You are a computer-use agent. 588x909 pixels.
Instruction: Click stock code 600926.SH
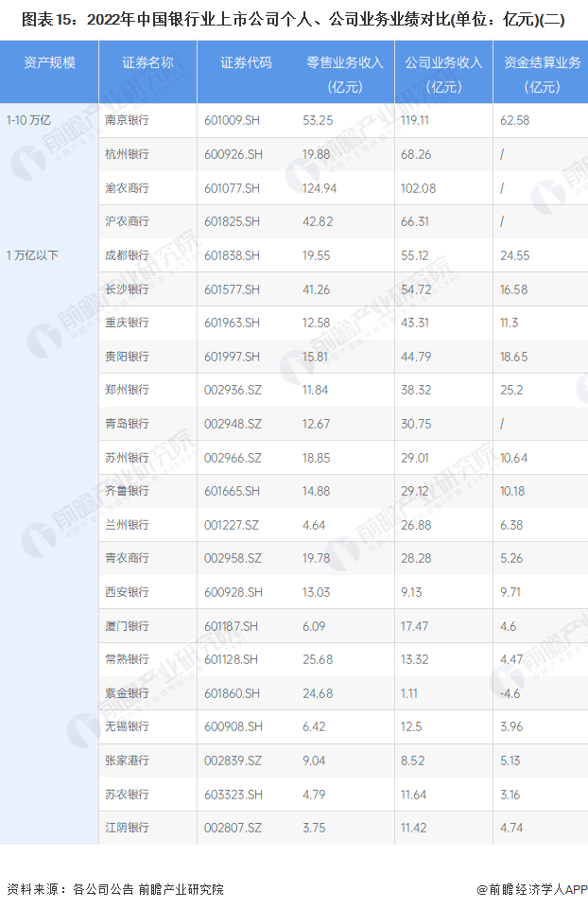click(233, 154)
